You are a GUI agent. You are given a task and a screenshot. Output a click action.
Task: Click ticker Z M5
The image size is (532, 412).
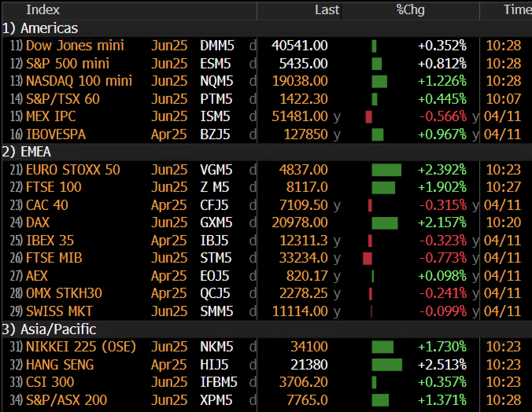214,187
